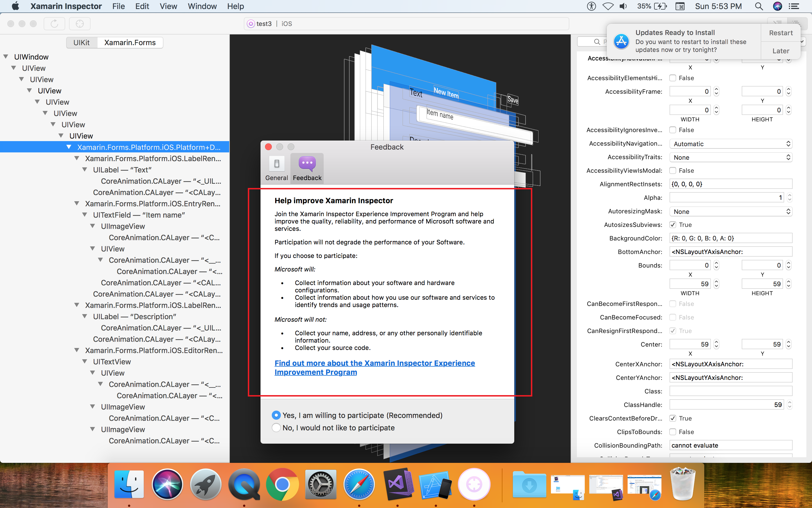The height and width of the screenshot is (508, 812).
Task: Click the Class value field
Action: click(x=731, y=391)
